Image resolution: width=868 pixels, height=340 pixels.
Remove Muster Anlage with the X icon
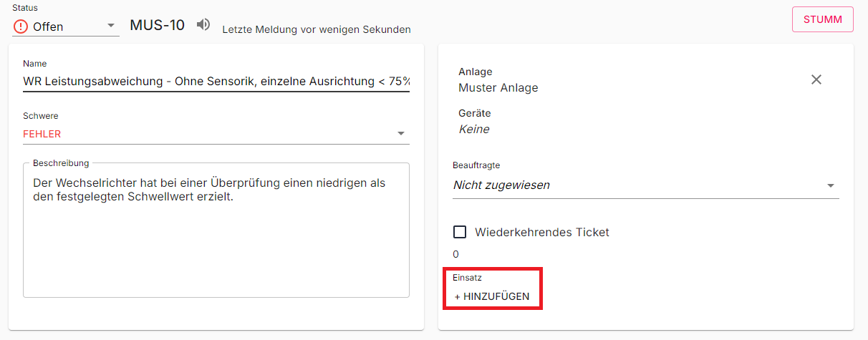(816, 79)
